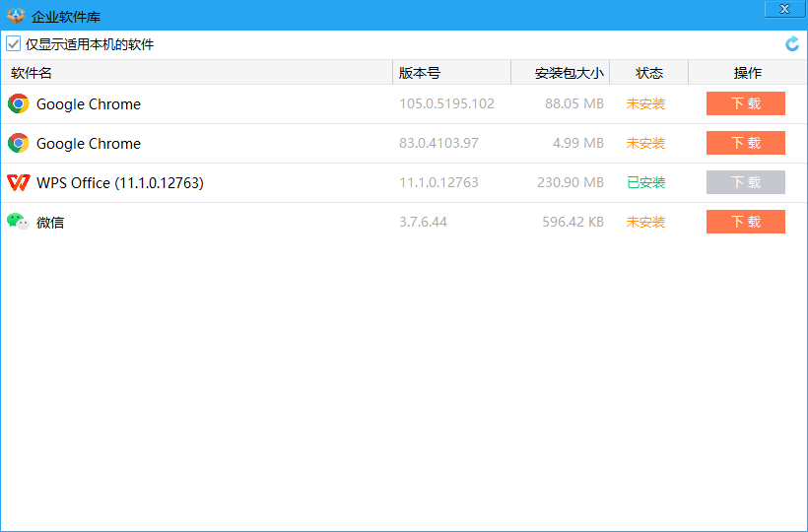The height and width of the screenshot is (532, 808).
Task: Click the 企业软件库 box icon in title bar
Action: pyautogui.click(x=16, y=16)
